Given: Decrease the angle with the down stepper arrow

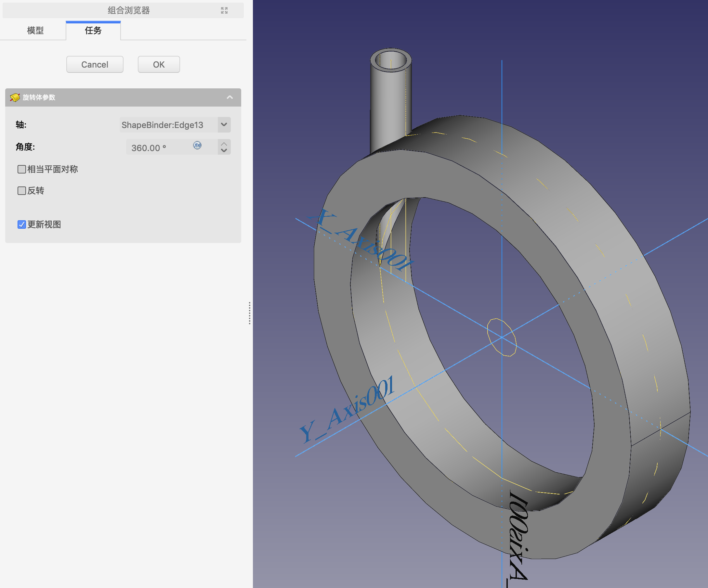Looking at the screenshot, I should point(224,151).
